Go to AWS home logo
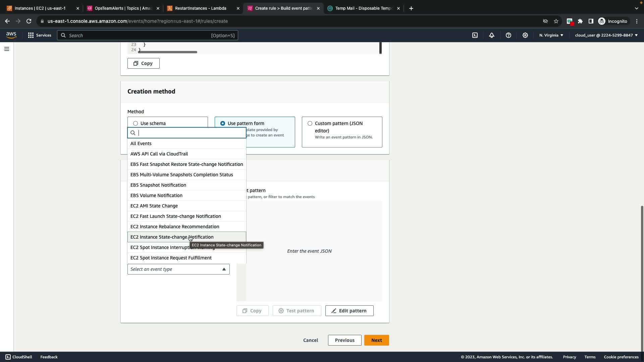This screenshot has width=644, height=362. (11, 35)
